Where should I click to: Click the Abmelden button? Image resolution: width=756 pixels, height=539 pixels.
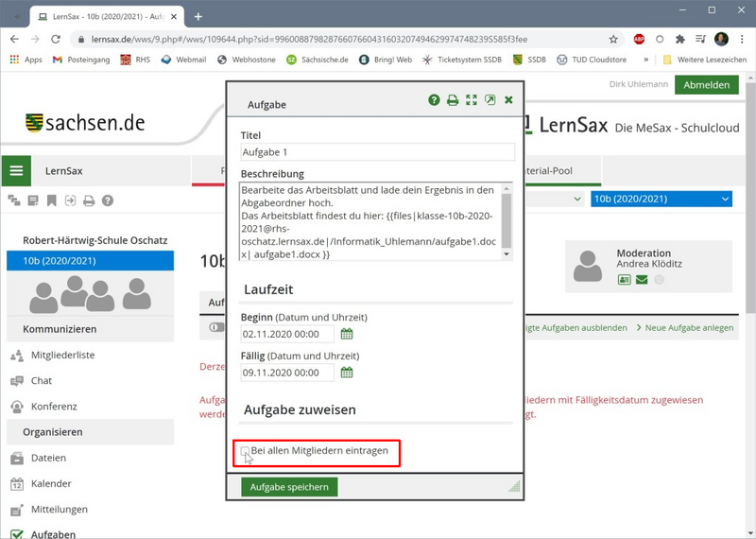706,85
